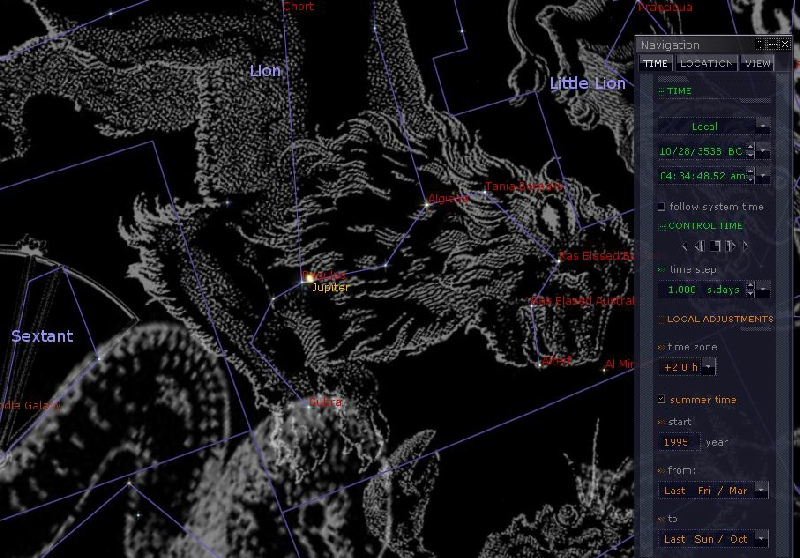
Task: Click the TIME section header
Action: 674,91
